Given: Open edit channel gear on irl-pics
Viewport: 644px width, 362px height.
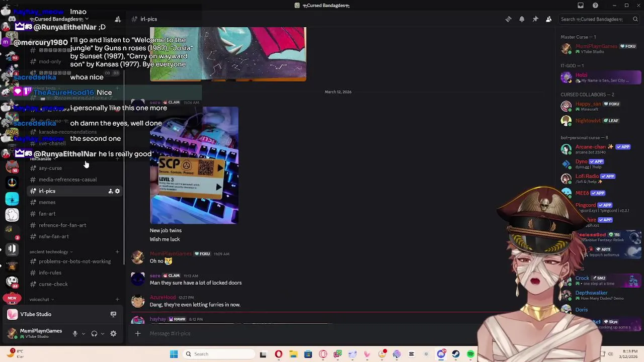Looking at the screenshot, I should pyautogui.click(x=117, y=191).
